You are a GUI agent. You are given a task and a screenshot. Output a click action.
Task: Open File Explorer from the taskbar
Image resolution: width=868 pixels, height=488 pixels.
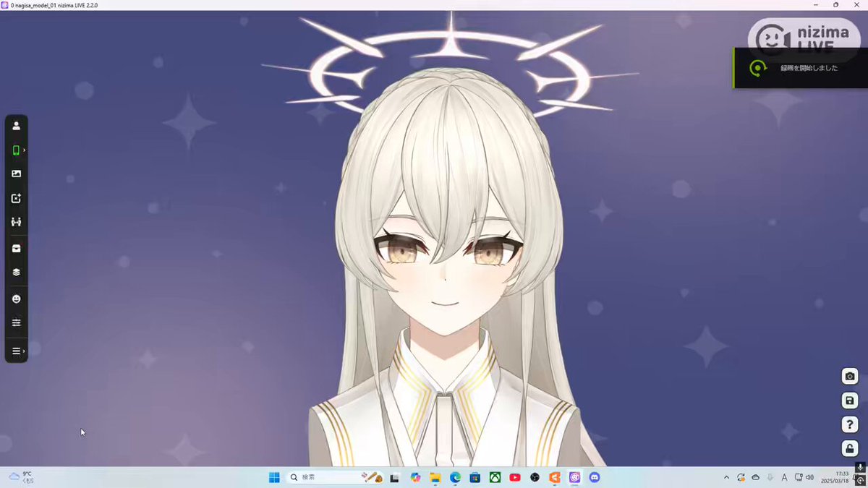point(435,477)
